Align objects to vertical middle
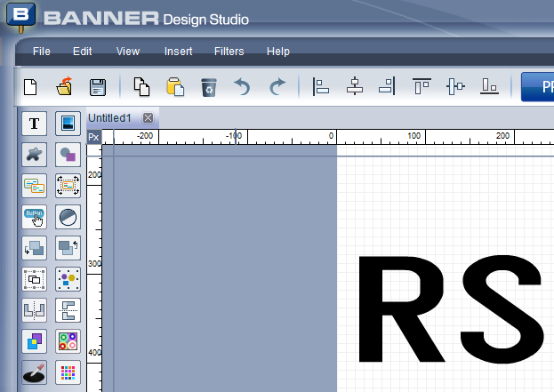 coord(455,87)
